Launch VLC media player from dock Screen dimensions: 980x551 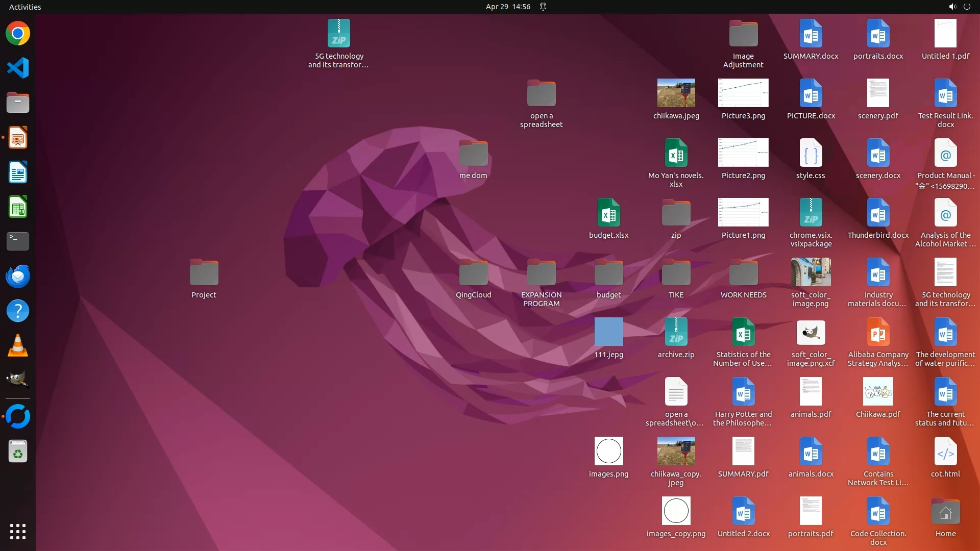click(x=18, y=345)
